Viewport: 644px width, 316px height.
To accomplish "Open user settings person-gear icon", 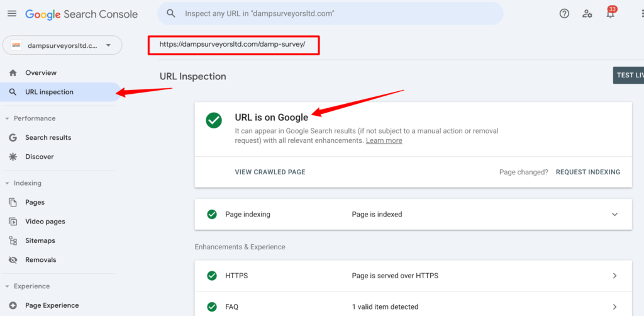I will point(587,14).
